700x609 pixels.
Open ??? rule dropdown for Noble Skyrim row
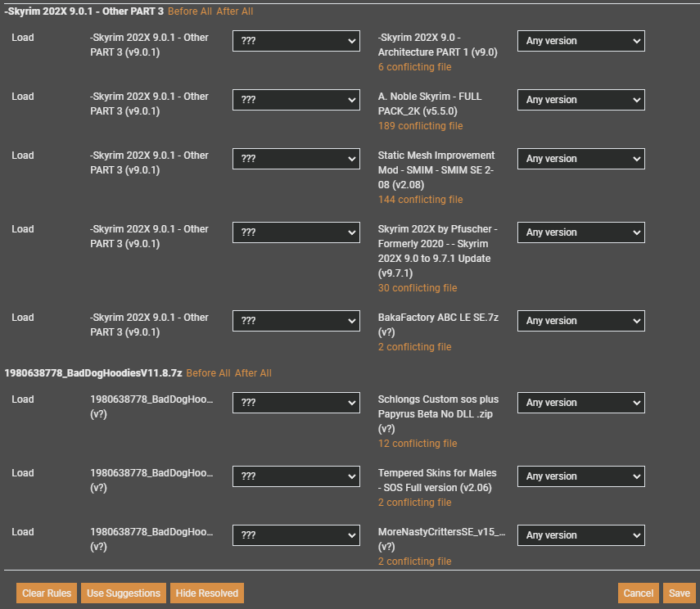click(296, 100)
